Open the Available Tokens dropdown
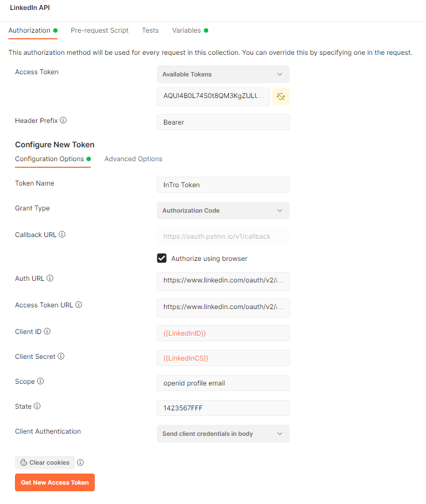The width and height of the screenshot is (426, 504). (x=223, y=74)
